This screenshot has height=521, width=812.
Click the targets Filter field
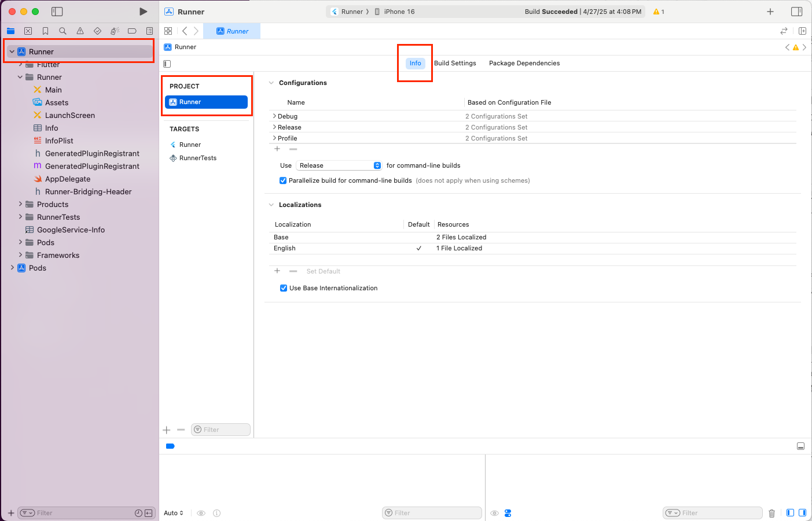[x=221, y=430]
